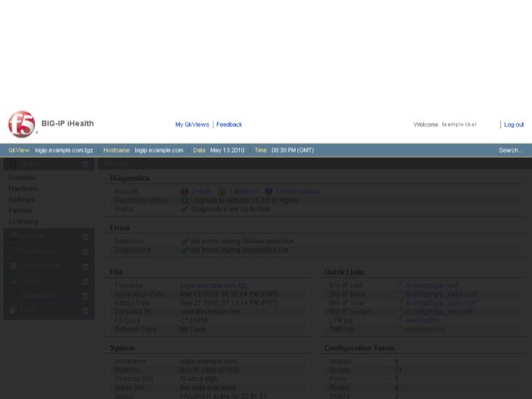Click the Search field in blue bar
The height and width of the screenshot is (399, 532).
pos(511,150)
